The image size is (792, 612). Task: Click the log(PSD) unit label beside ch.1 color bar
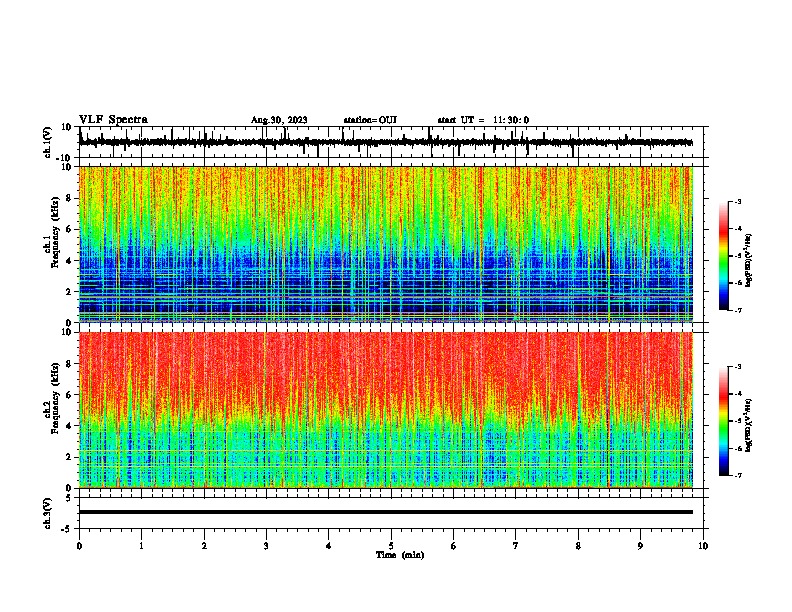point(748,260)
